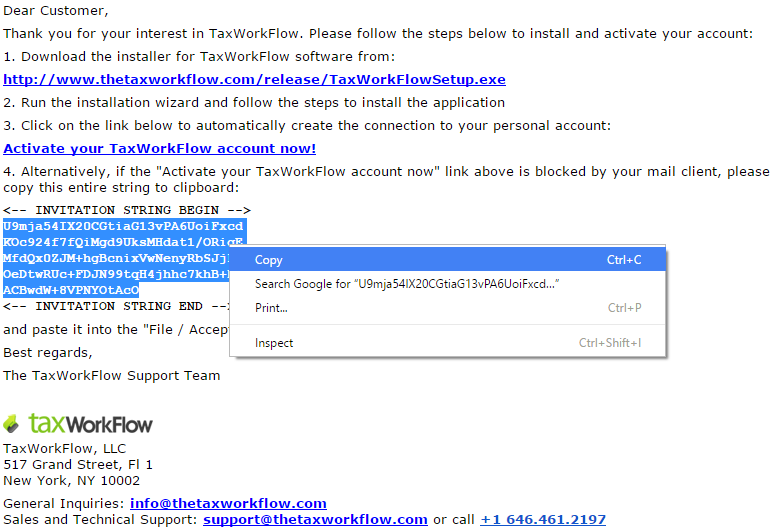Click the INVITATION STRING BEGIN marker text
776x531 pixels.
tap(127, 210)
